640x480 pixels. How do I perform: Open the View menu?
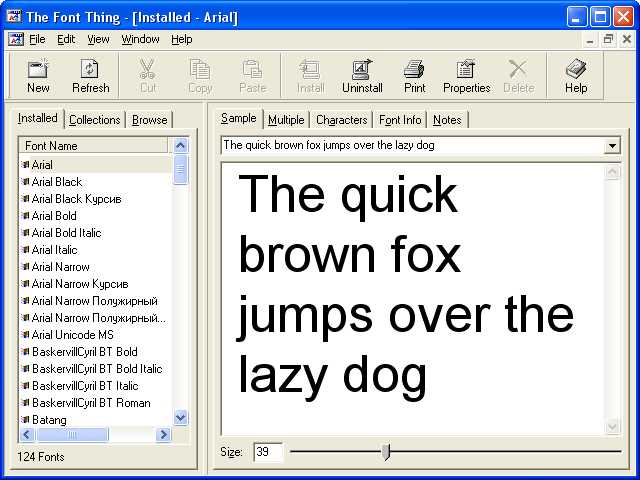coord(98,39)
